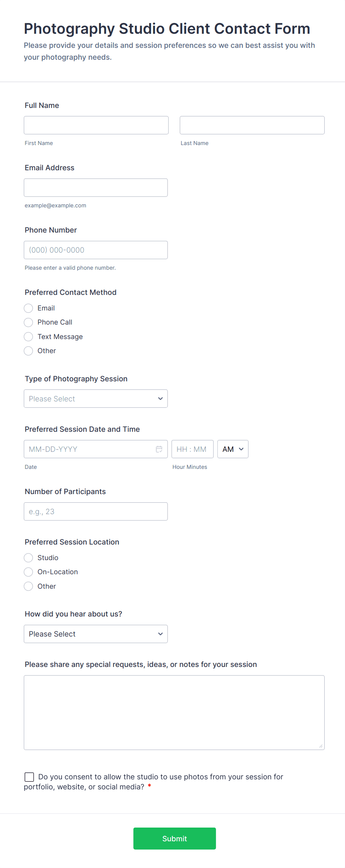345x868 pixels.
Task: Select Studio as preferred session location
Action: [x=28, y=558]
